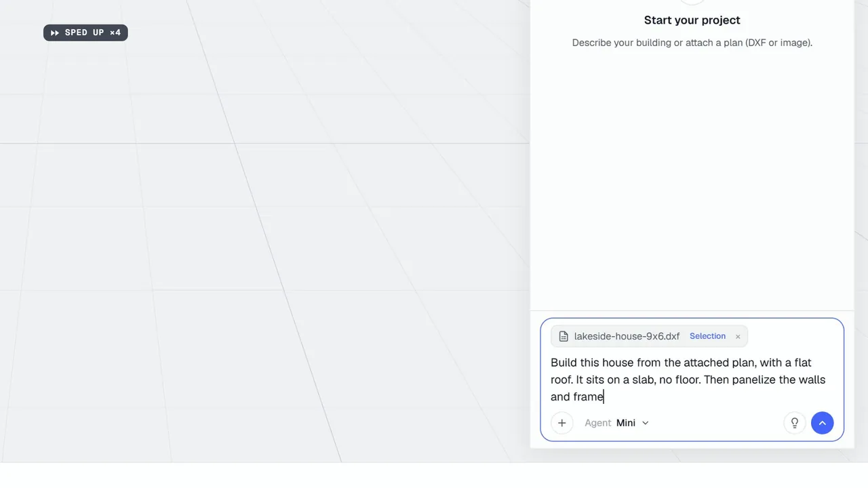The height and width of the screenshot is (488, 868).
Task: Open the plus attachment menu
Action: (x=561, y=423)
